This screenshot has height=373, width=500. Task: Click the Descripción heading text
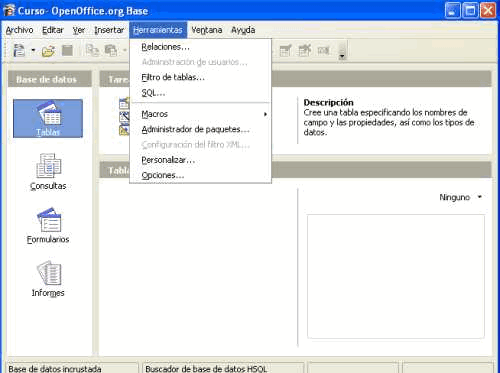[328, 102]
